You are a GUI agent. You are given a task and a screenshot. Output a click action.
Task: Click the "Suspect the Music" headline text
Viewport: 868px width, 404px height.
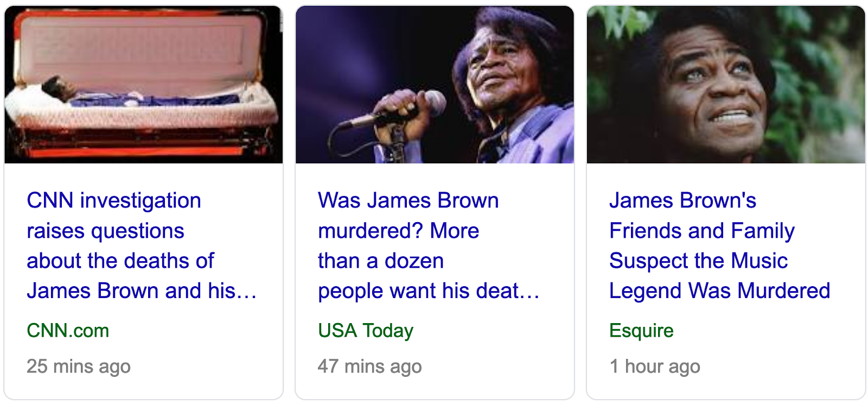tap(698, 261)
